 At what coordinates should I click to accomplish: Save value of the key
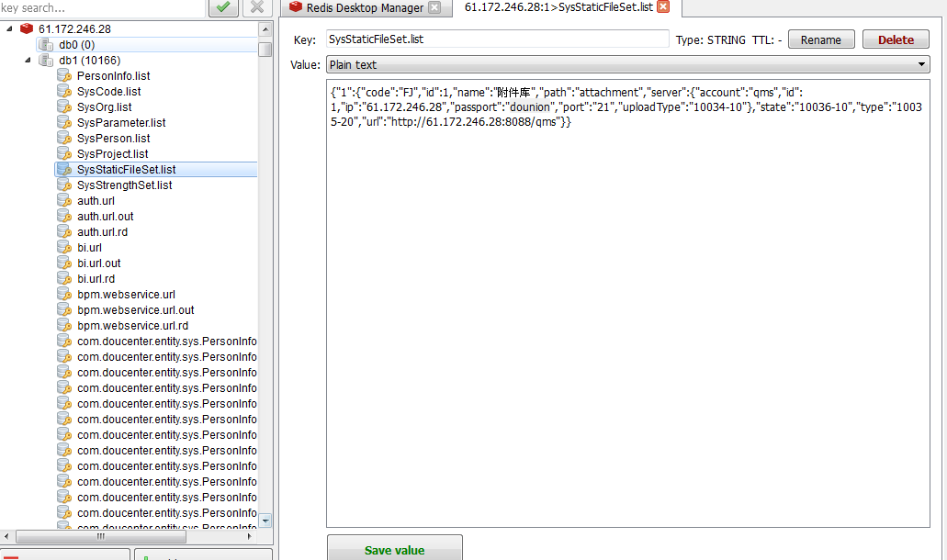click(394, 549)
